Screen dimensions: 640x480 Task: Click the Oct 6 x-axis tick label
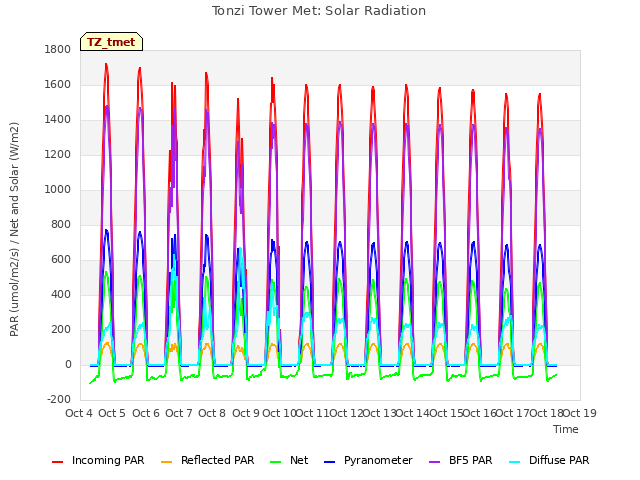[146, 413]
